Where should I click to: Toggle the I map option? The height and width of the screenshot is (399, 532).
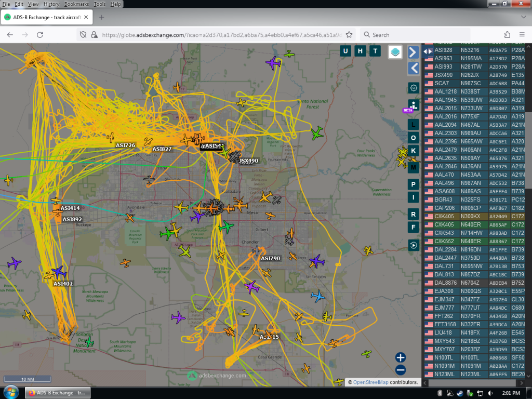click(x=413, y=197)
